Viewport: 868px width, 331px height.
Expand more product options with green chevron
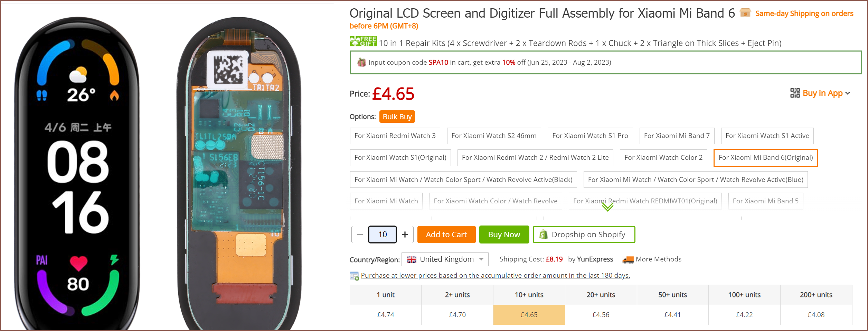coord(607,207)
